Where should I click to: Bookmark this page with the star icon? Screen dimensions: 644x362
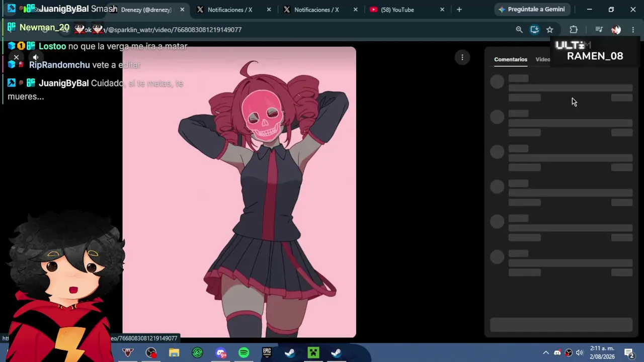(x=550, y=30)
